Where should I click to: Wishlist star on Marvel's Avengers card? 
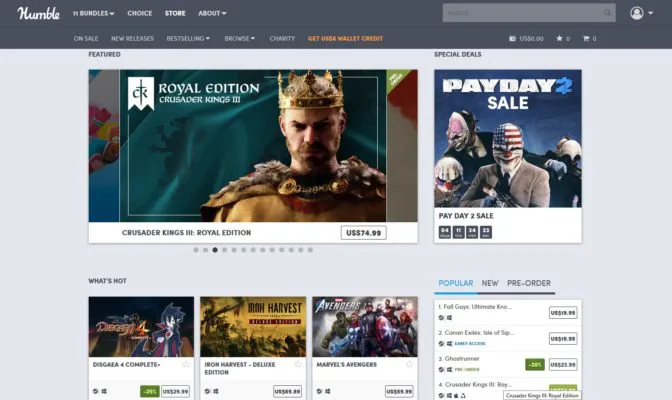[x=409, y=364]
